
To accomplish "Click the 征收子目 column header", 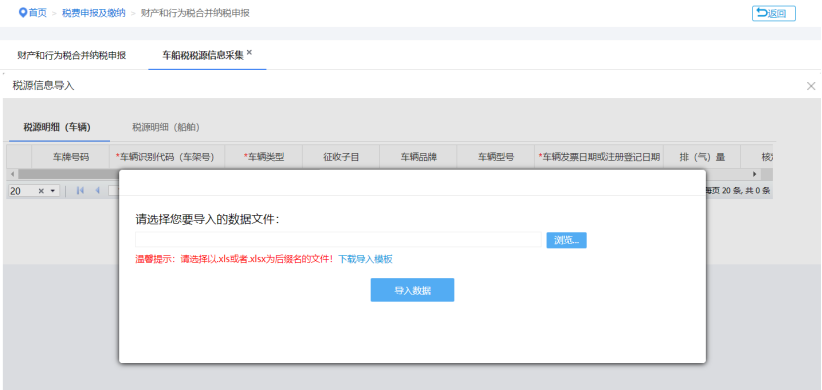I will pyautogui.click(x=341, y=157).
